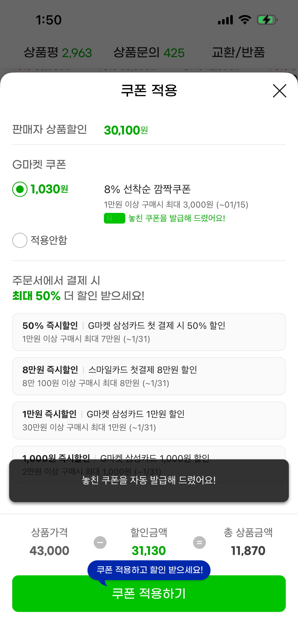Go to the 교환/반품 tab
Image resolution: width=298 pixels, height=644 pixels.
(x=238, y=53)
